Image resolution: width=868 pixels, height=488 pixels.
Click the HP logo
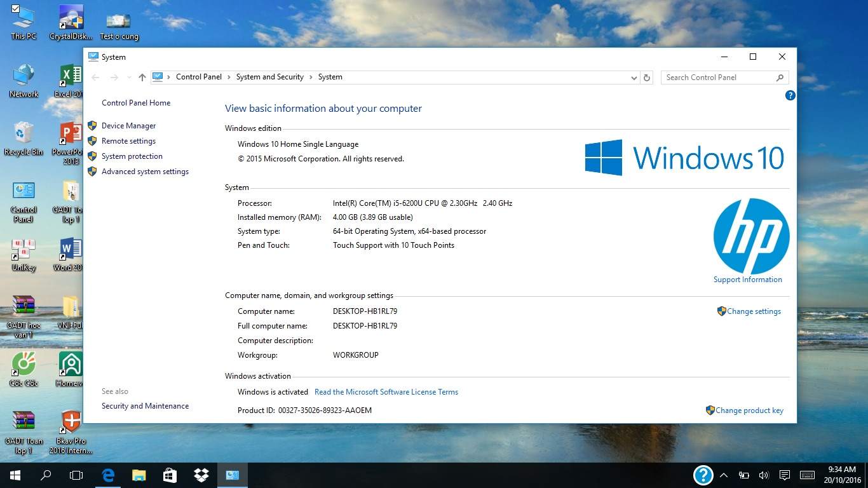pyautogui.click(x=751, y=236)
